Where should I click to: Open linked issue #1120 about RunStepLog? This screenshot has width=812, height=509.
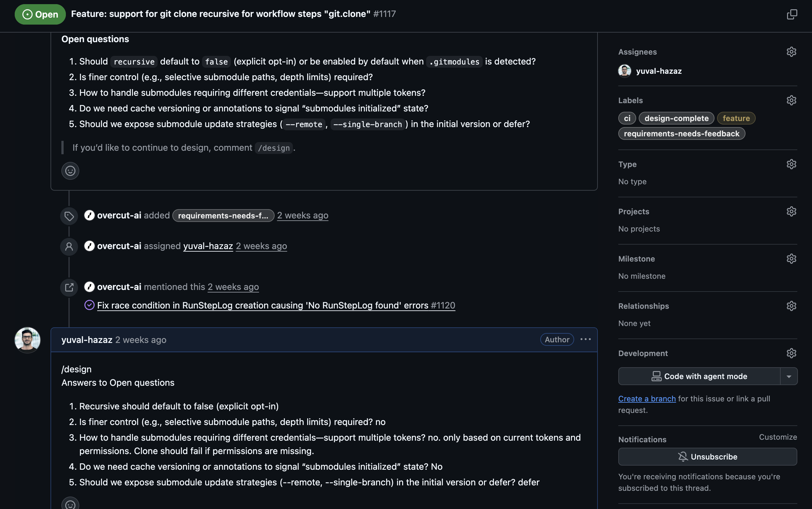pyautogui.click(x=276, y=305)
